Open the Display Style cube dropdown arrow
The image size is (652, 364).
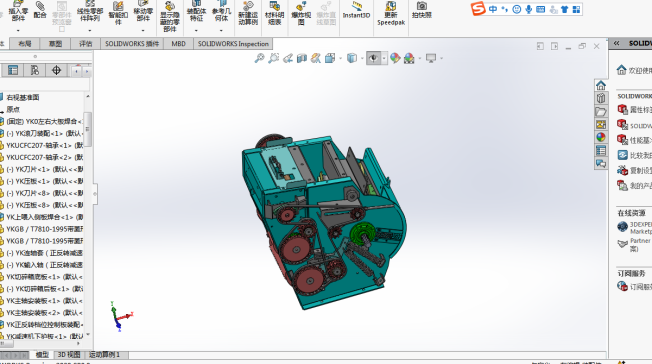[x=362, y=59]
